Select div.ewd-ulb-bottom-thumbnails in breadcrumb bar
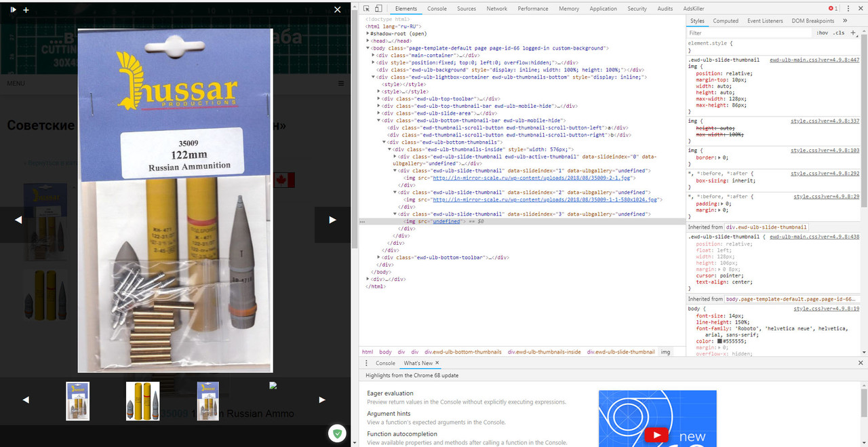The image size is (868, 447). pyautogui.click(x=463, y=352)
